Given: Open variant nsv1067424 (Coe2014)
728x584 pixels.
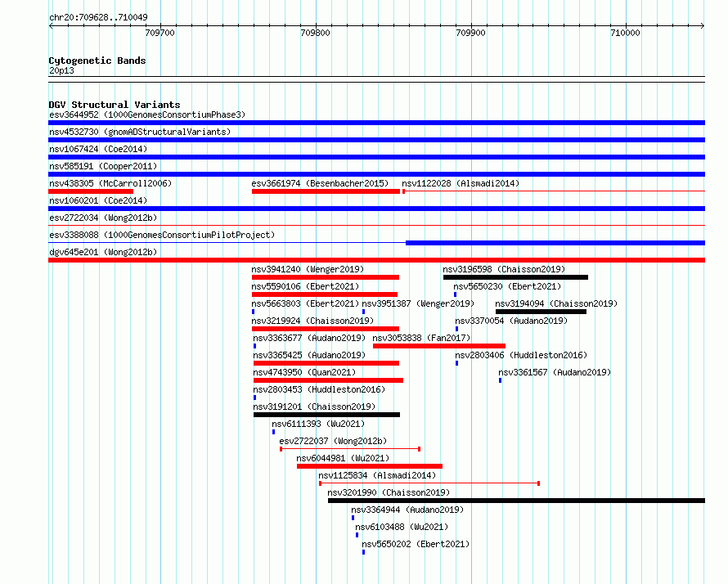Looking at the screenshot, I should 98,149.
